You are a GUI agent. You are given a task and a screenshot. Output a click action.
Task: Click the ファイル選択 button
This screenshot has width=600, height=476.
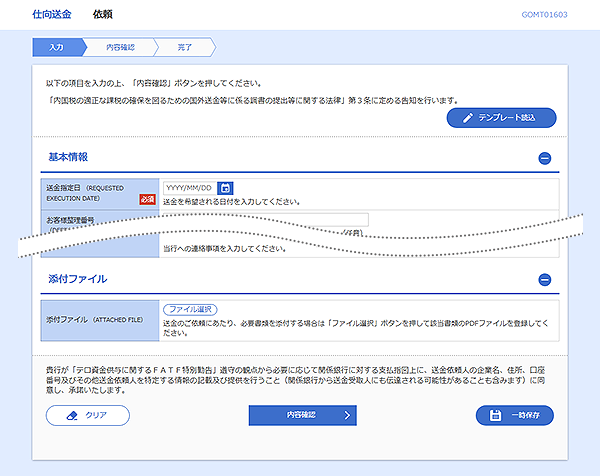(x=190, y=309)
